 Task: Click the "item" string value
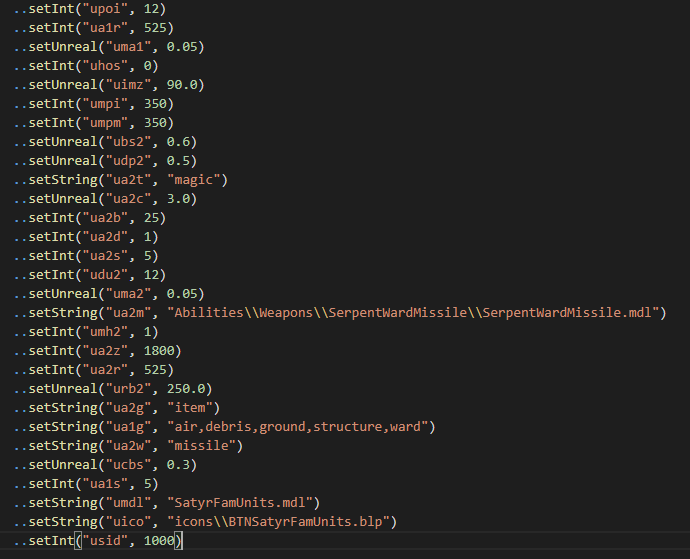click(190, 408)
